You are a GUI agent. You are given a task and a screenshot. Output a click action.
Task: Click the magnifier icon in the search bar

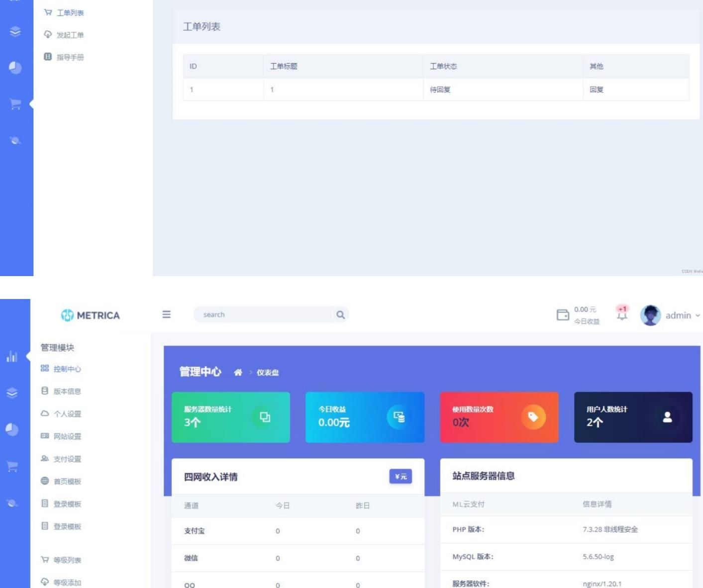341,314
